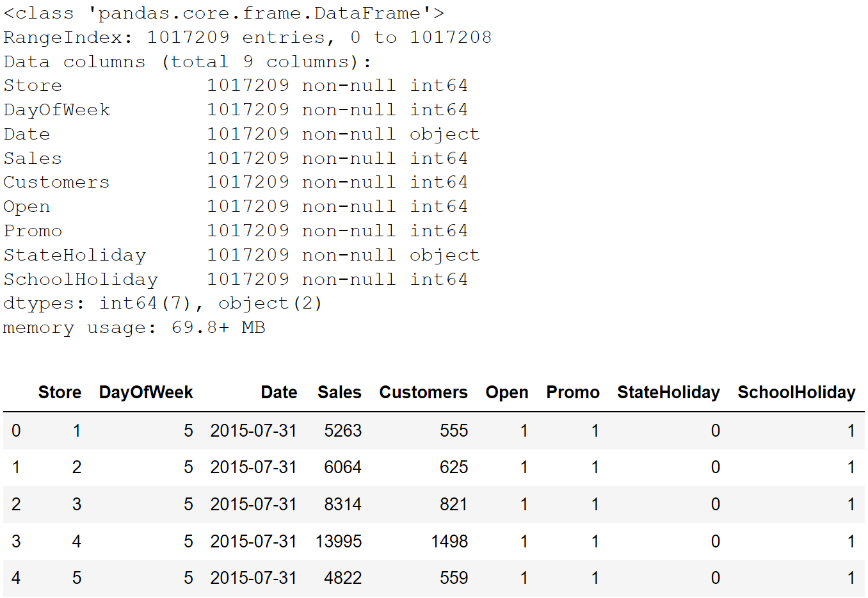Select the Customers column header
868x598 pixels.
tap(423, 392)
